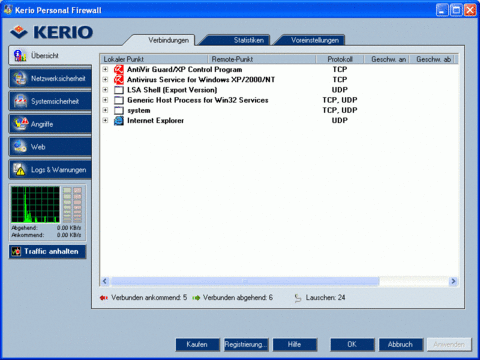The image size is (480, 360).
Task: Open Systemsicherheit section icon
Action: pos(20,101)
